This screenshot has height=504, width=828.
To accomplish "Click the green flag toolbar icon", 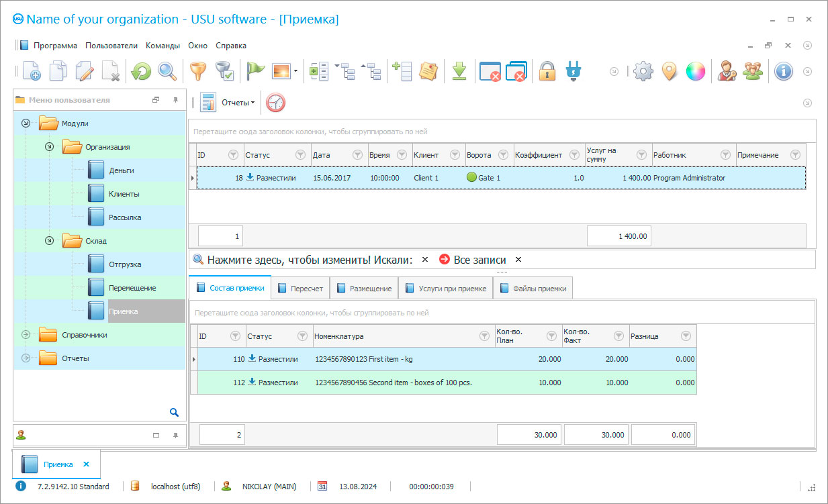I will 256,71.
